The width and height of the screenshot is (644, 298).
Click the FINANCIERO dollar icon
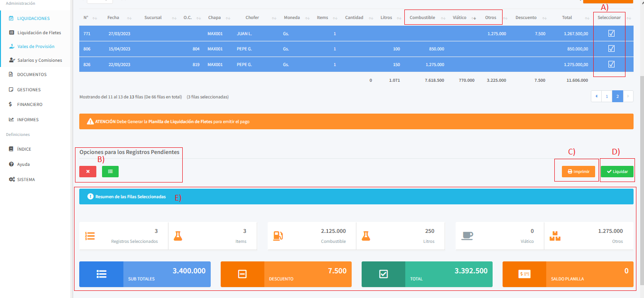tap(11, 105)
